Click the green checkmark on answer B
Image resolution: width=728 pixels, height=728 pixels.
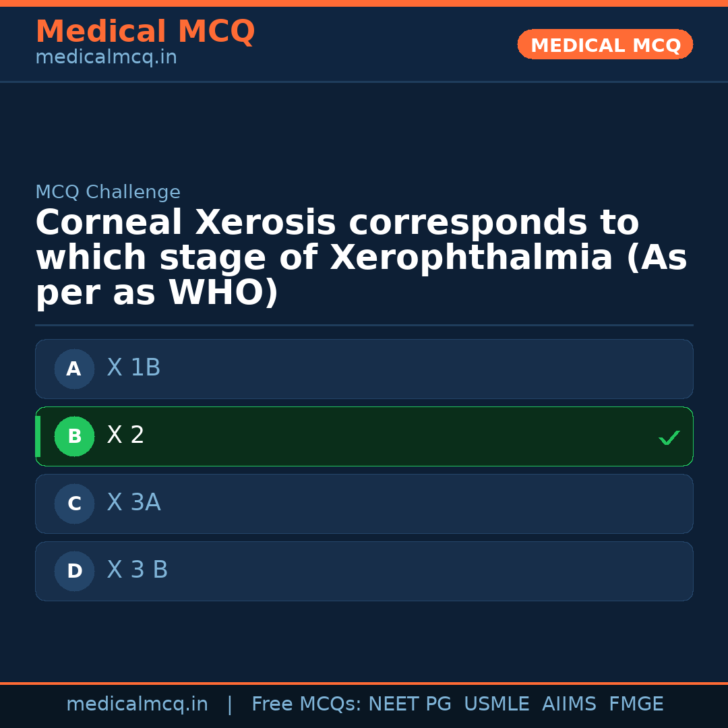click(669, 438)
